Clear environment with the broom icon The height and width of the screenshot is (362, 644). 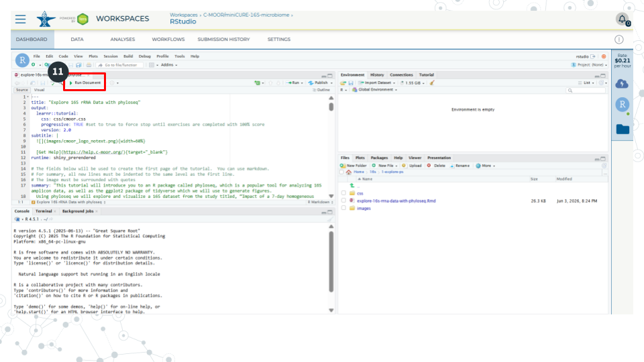click(432, 83)
